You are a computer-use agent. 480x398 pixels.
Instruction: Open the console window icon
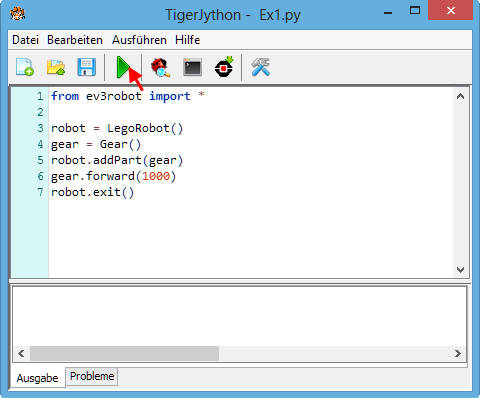click(x=193, y=67)
